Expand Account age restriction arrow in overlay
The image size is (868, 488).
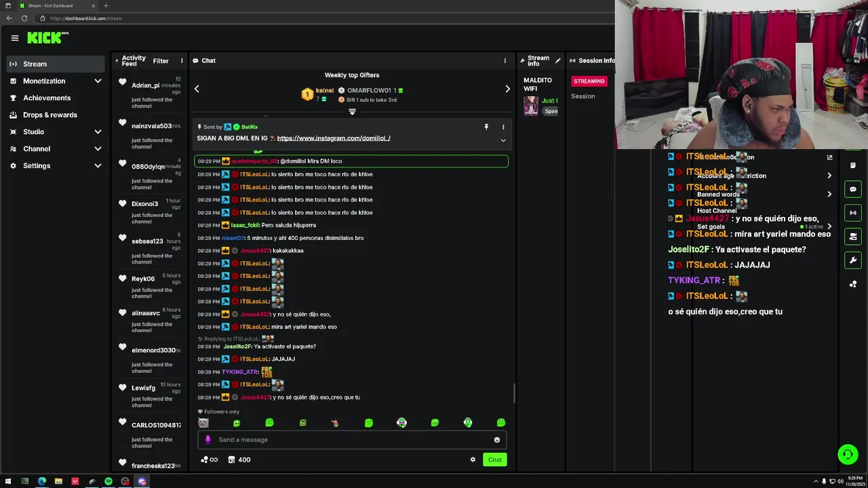(829, 176)
